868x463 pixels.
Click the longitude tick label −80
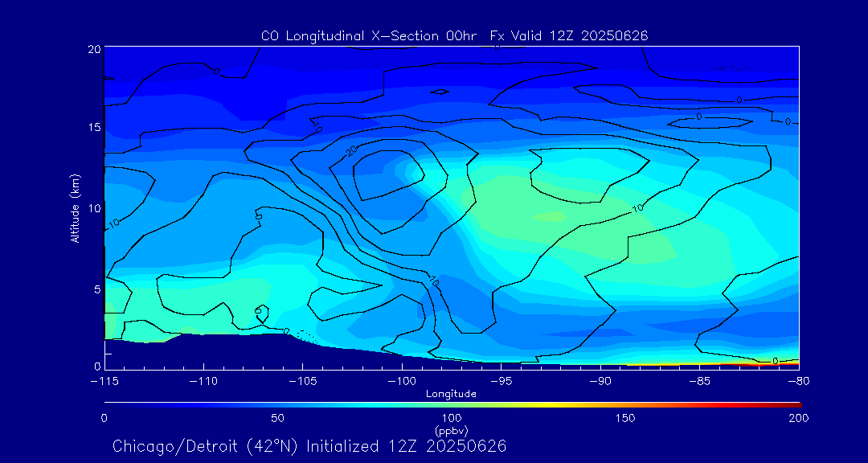799,382
